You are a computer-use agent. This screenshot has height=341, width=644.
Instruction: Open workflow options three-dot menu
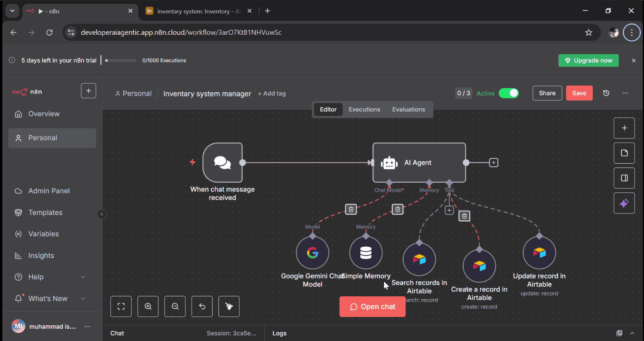pyautogui.click(x=625, y=93)
